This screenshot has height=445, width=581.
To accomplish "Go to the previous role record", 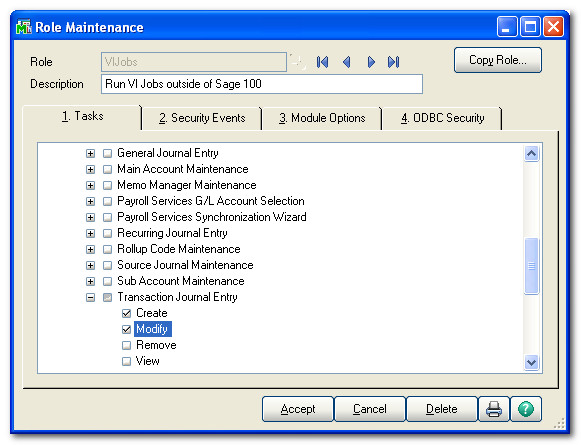I will tap(346, 62).
